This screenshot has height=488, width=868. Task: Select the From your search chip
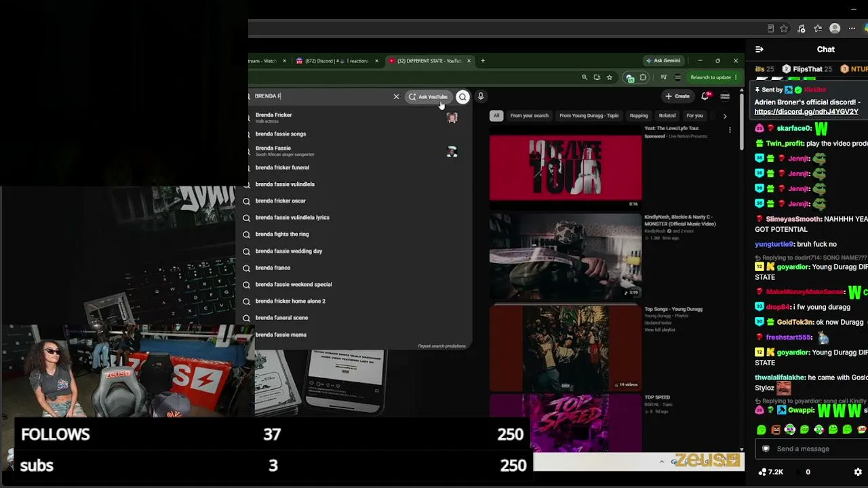pos(529,116)
